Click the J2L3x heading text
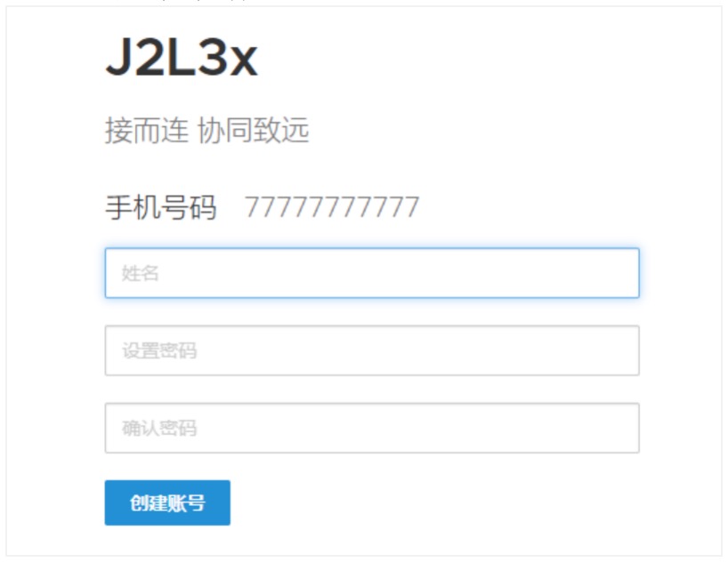728x562 pixels. point(182,57)
